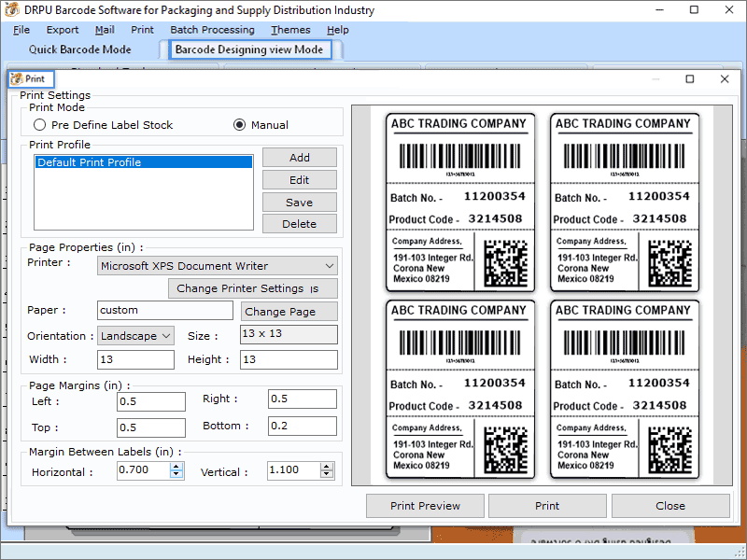Click the Width input field showing 13
This screenshot has height=560, width=747.
pos(135,358)
